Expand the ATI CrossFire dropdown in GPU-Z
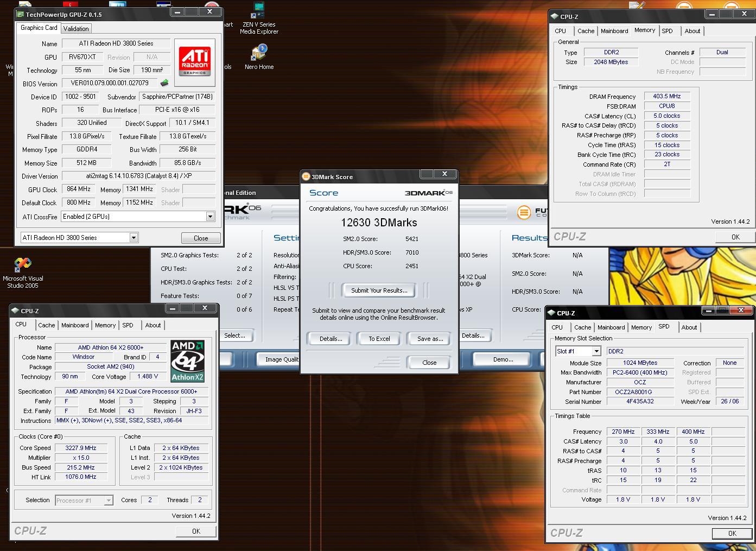Image resolution: width=756 pixels, height=551 pixels. click(x=210, y=217)
